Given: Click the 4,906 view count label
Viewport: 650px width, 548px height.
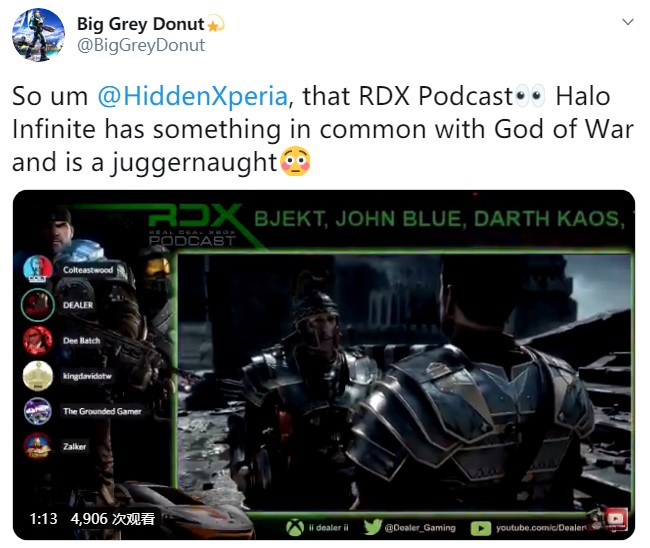Looking at the screenshot, I should pos(113,518).
